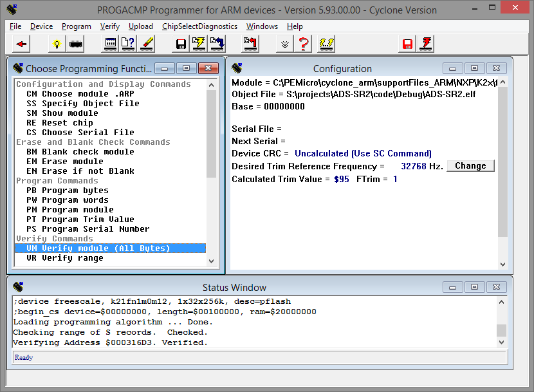Click the Object File path line
Image resolution: width=534 pixels, height=392 pixels.
click(353, 95)
